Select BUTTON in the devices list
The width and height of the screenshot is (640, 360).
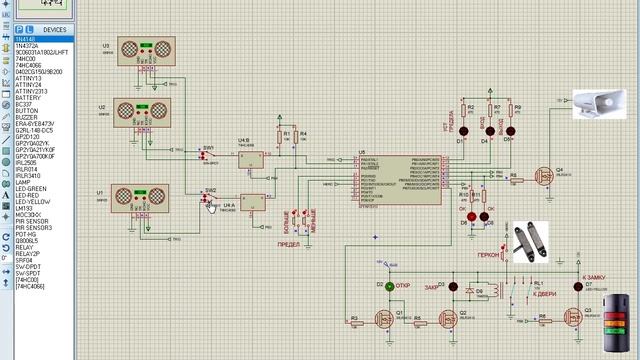(x=44, y=111)
